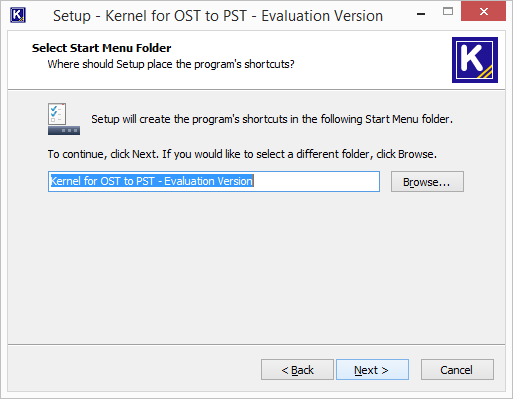
Task: Cancel the installation
Action: coord(457,370)
